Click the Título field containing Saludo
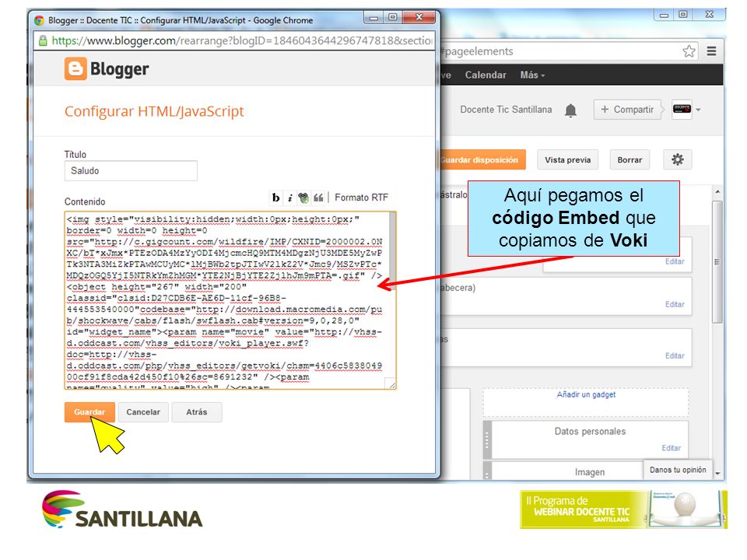 click(131, 171)
